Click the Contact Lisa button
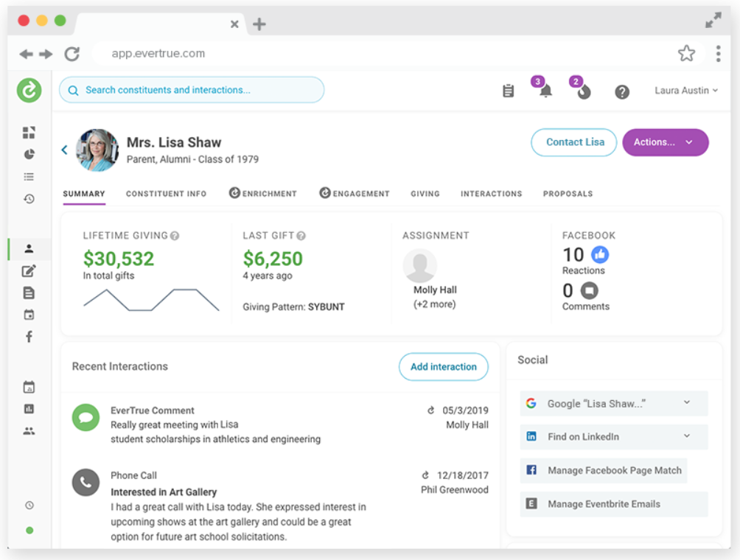740x560 pixels. (x=574, y=142)
